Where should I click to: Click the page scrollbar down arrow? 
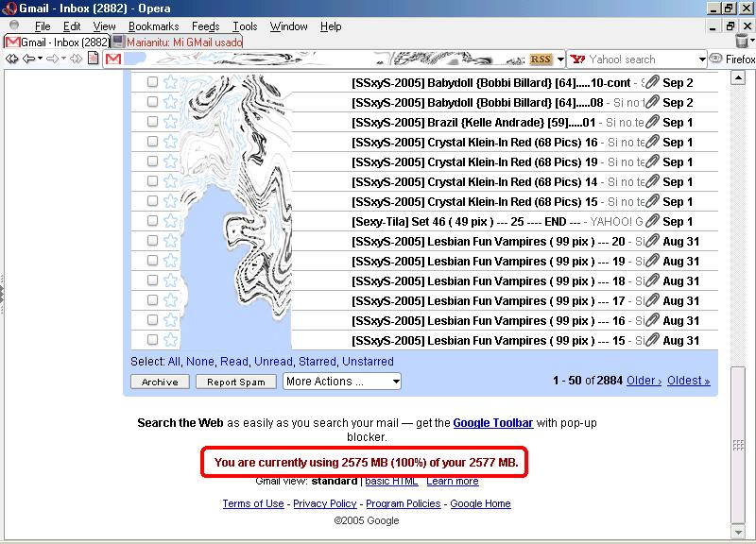738,532
